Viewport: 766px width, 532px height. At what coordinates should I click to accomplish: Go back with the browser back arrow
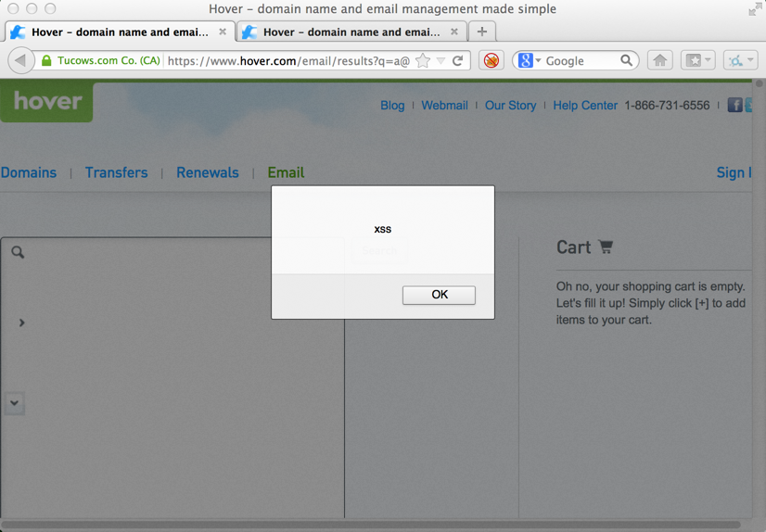20,61
